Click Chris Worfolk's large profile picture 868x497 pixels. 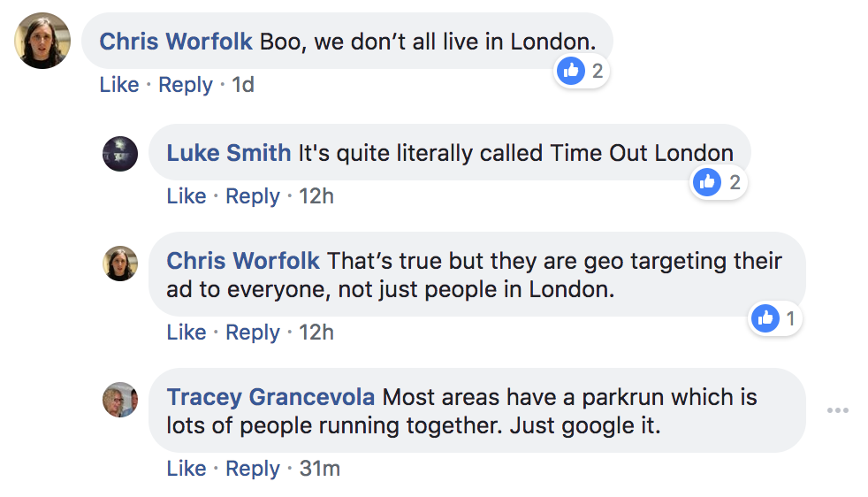tap(42, 41)
